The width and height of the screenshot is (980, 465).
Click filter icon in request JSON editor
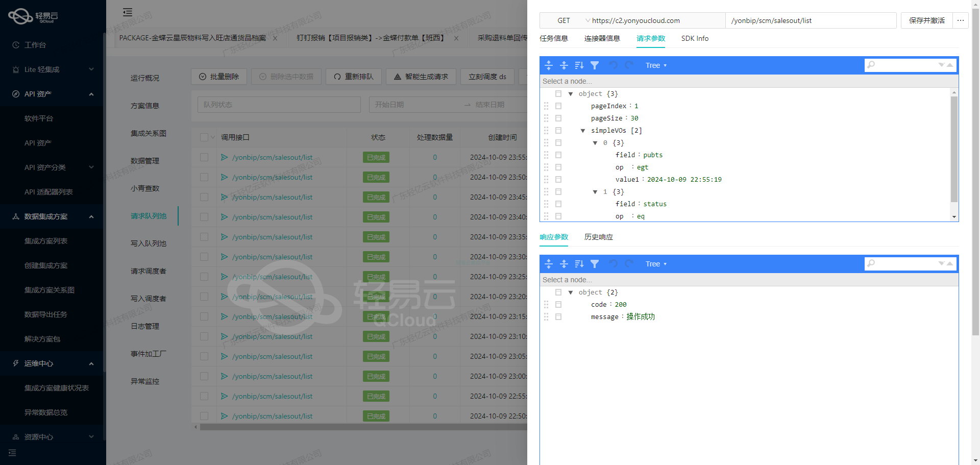pyautogui.click(x=595, y=65)
